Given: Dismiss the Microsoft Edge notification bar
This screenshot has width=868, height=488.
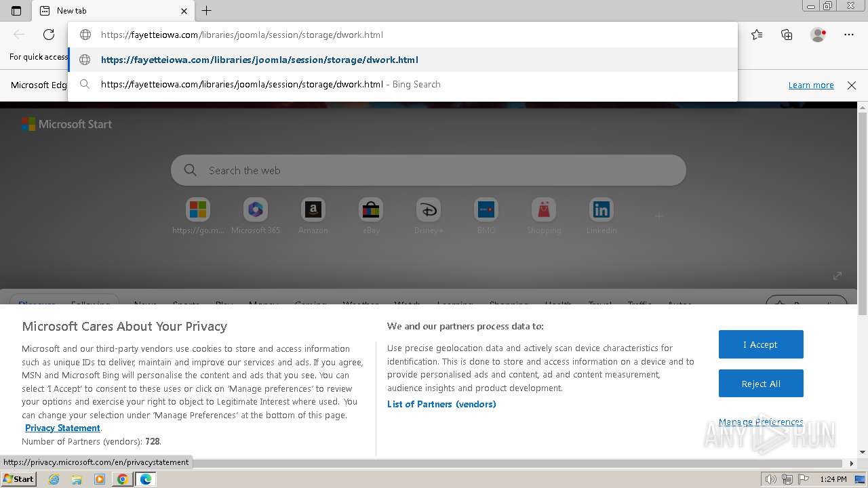Looking at the screenshot, I should click(852, 85).
